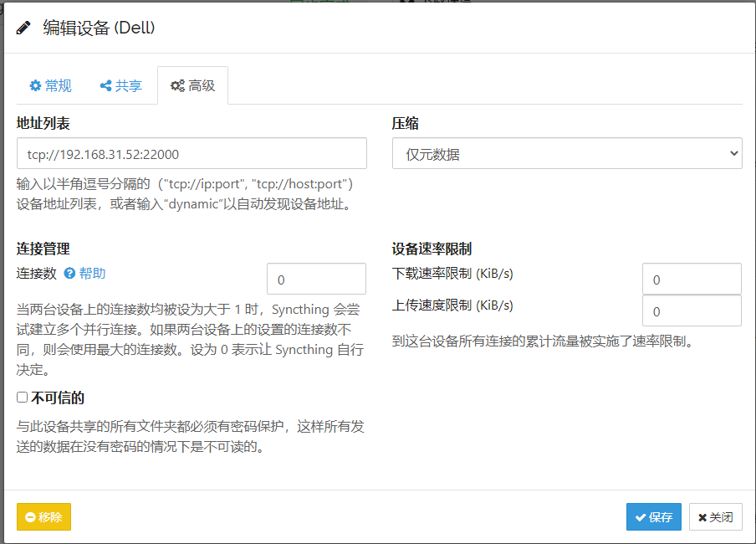
Task: Click into the 连接数 number field
Action: coord(316,280)
